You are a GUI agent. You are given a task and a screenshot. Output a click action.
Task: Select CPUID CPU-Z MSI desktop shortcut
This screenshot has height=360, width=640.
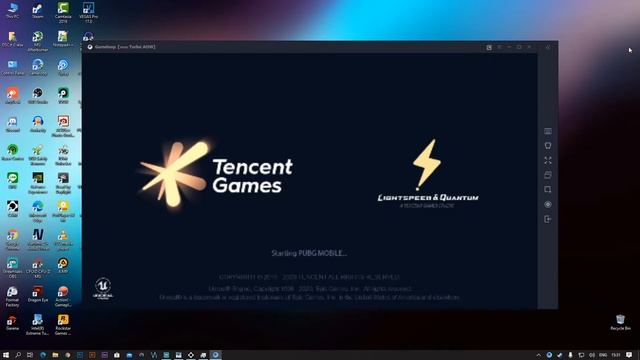[x=38, y=268]
